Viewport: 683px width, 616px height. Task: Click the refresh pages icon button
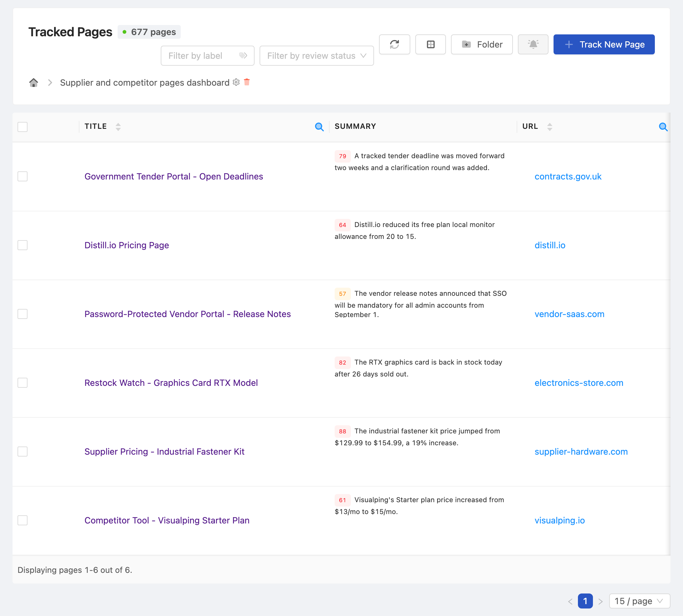(x=394, y=44)
